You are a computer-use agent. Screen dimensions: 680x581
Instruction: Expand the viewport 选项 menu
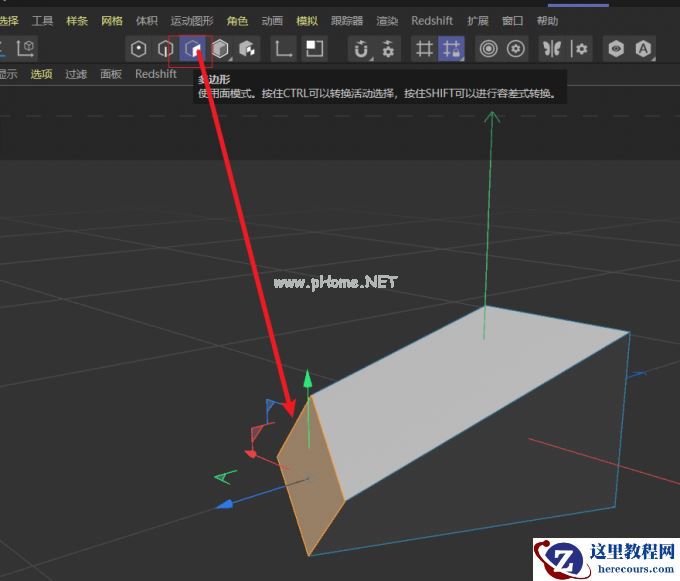tap(41, 74)
